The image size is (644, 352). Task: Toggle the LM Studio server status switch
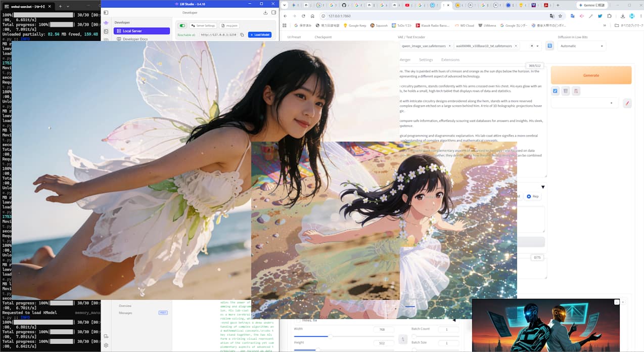pyautogui.click(x=182, y=26)
